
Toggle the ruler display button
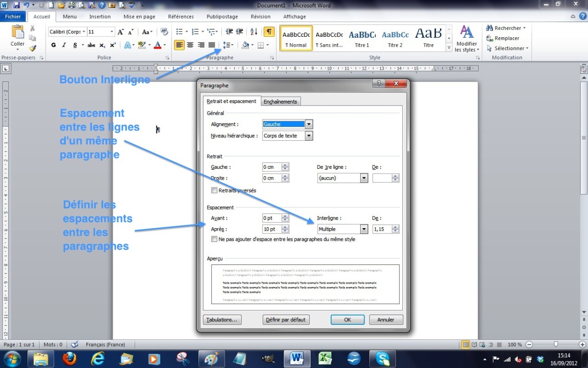coord(584,69)
